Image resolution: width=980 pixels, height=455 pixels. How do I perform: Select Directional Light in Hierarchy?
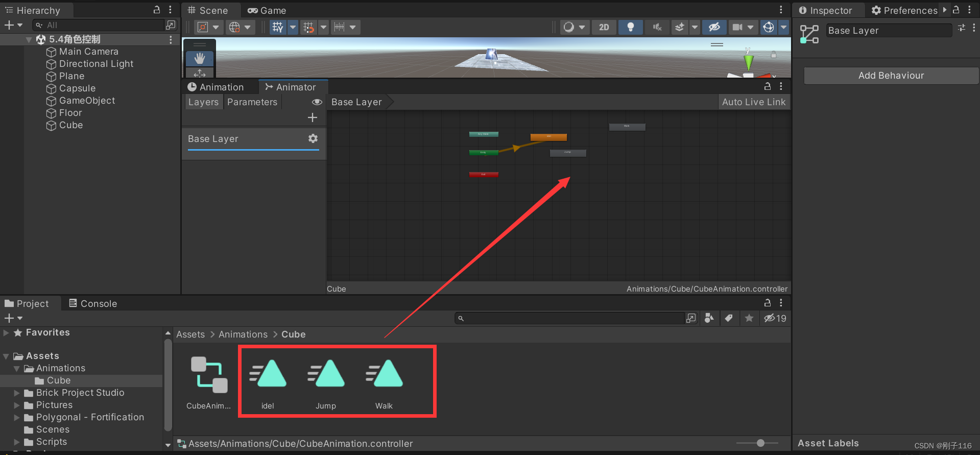96,64
